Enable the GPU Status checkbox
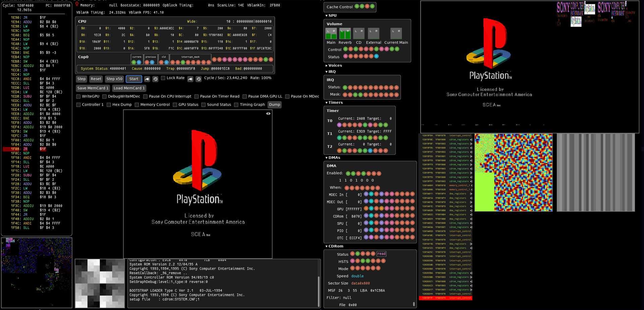 click(x=175, y=105)
